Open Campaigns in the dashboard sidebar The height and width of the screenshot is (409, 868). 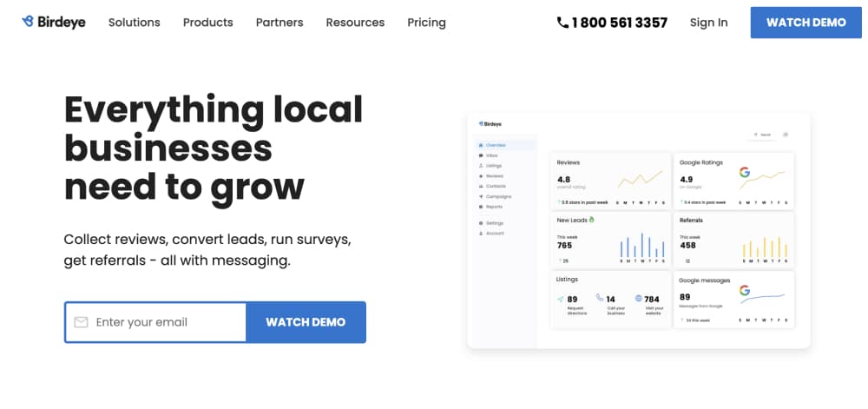point(495,196)
